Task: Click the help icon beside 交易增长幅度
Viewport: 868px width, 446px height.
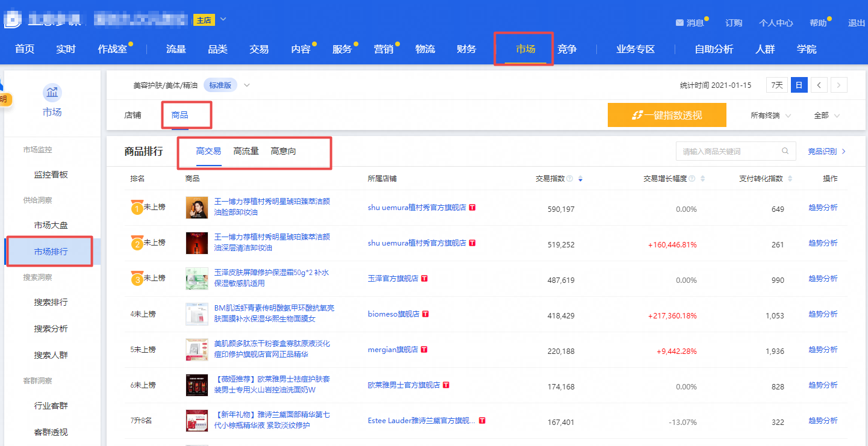Action: [x=692, y=179]
